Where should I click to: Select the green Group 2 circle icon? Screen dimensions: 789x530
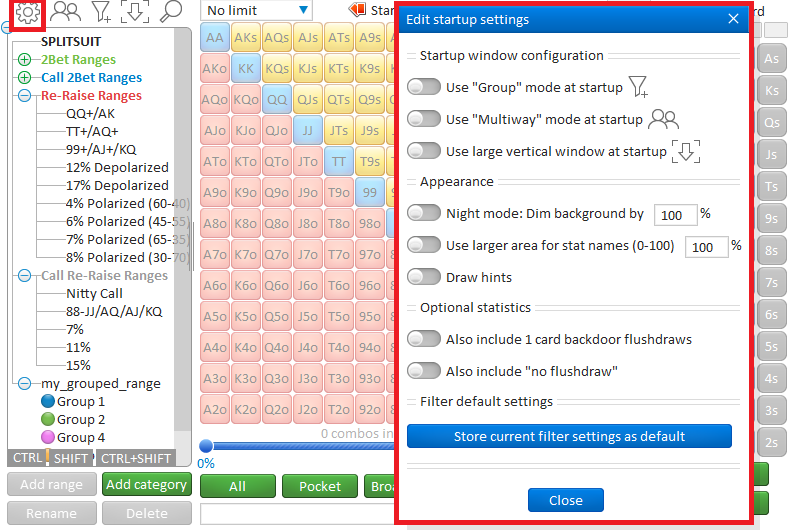coord(47,420)
